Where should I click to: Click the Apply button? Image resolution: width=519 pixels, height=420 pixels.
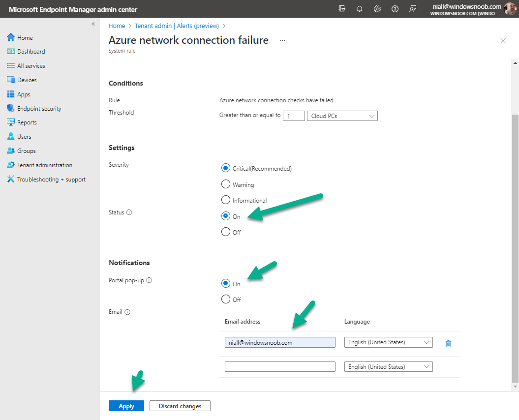[126, 406]
